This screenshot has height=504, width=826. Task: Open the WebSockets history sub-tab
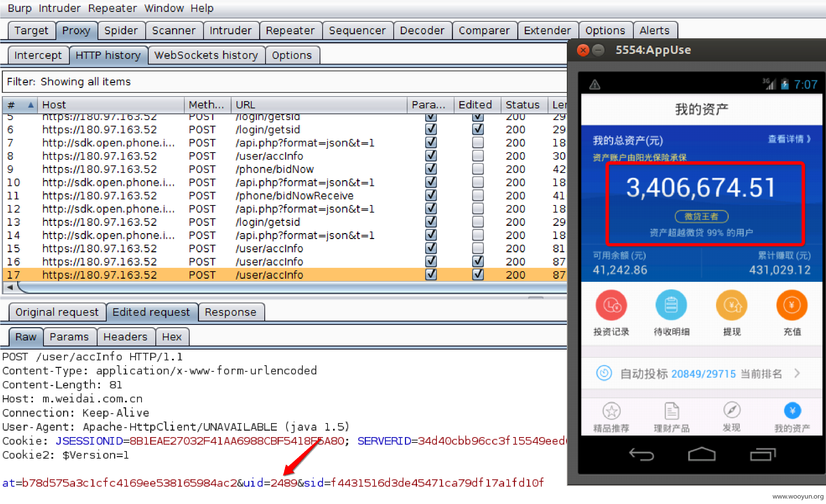pos(206,55)
